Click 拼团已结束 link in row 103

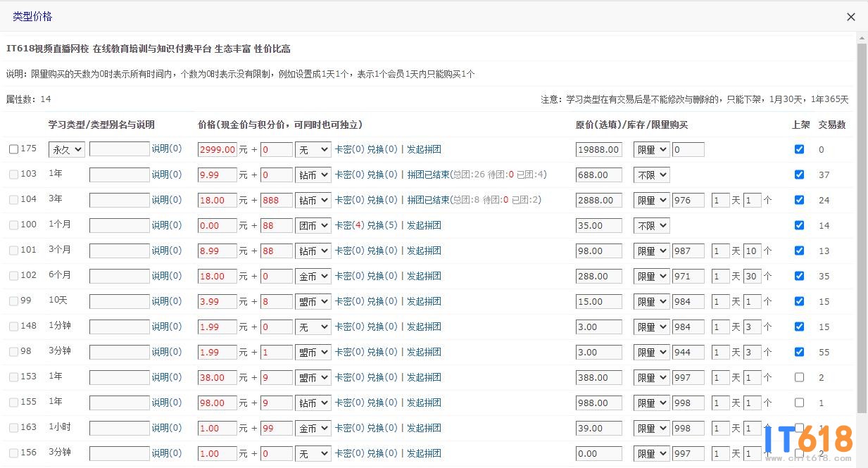tap(428, 175)
